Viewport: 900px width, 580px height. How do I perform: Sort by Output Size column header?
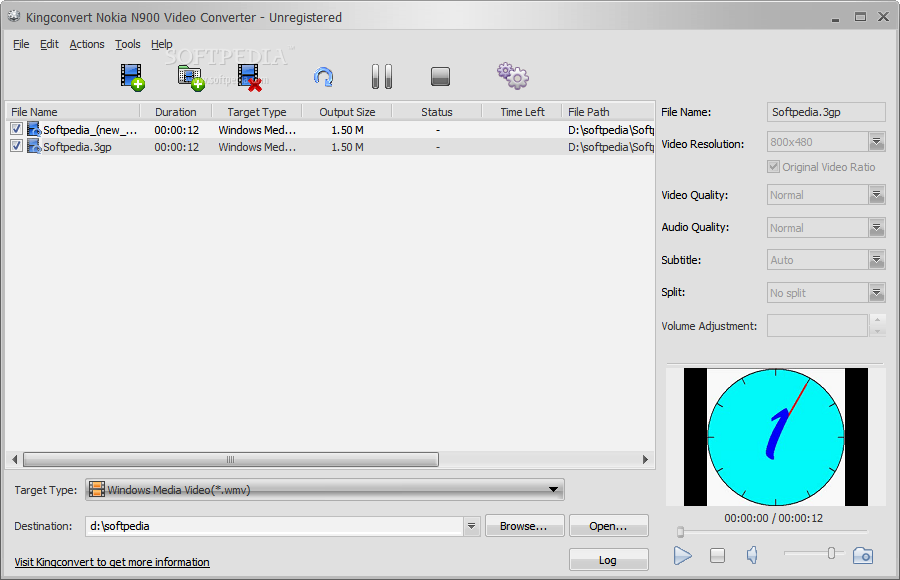click(x=347, y=112)
